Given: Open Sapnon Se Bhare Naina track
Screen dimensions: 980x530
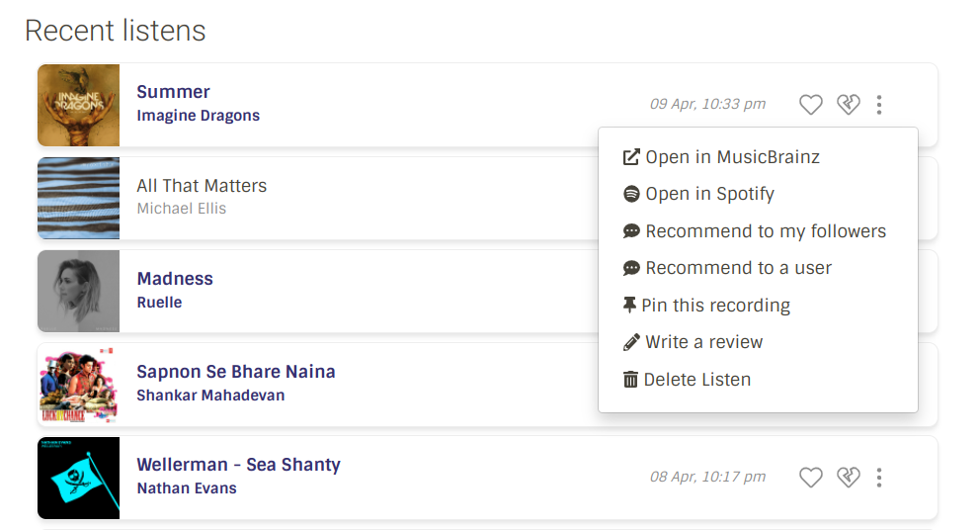Looking at the screenshot, I should coord(236,372).
